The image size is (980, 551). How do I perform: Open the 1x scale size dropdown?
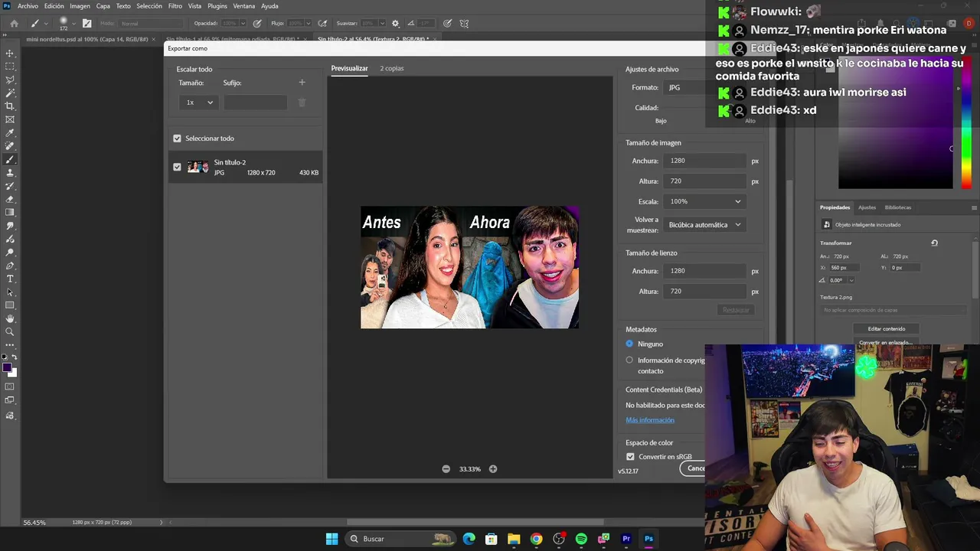(x=199, y=103)
